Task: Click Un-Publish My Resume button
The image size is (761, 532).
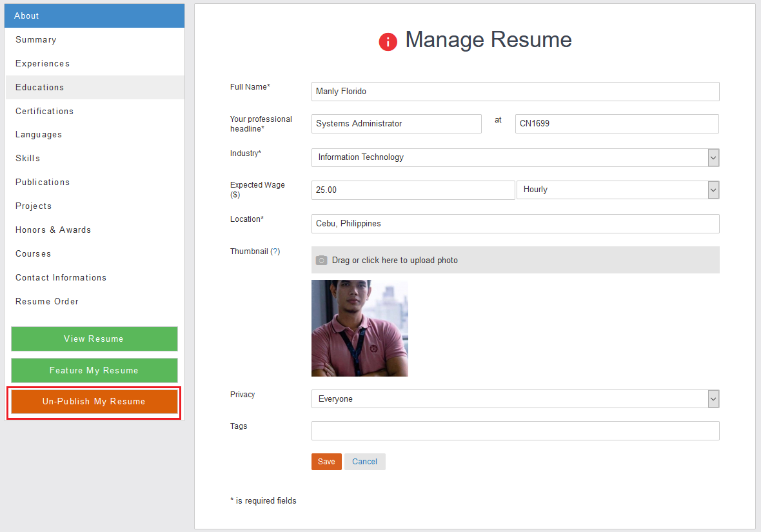Action: tap(94, 402)
